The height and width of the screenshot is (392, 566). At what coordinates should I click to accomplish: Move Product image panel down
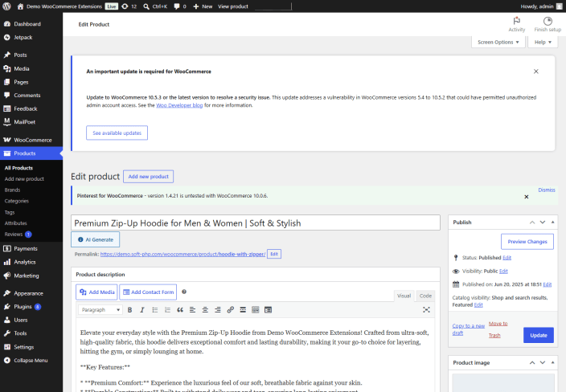click(543, 362)
